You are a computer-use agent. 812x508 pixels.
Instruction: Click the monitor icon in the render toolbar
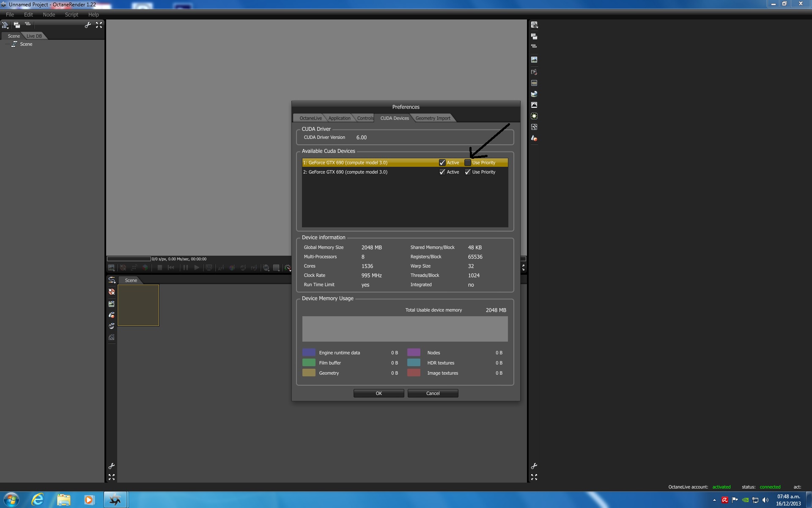pyautogui.click(x=208, y=268)
